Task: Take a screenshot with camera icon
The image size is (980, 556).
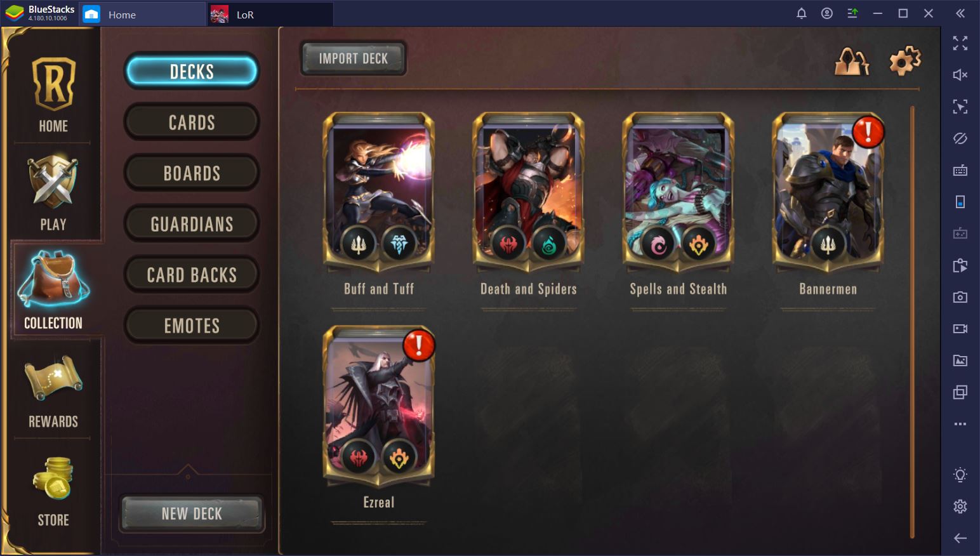Action: (x=960, y=297)
